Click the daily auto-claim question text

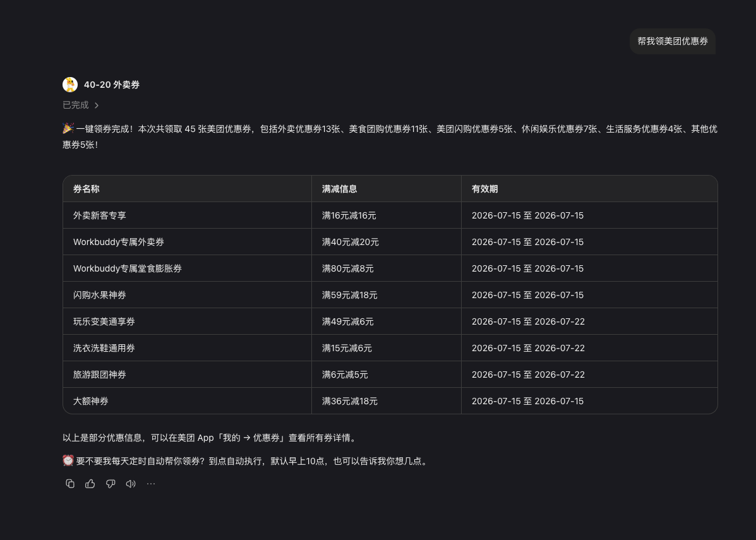(246, 461)
